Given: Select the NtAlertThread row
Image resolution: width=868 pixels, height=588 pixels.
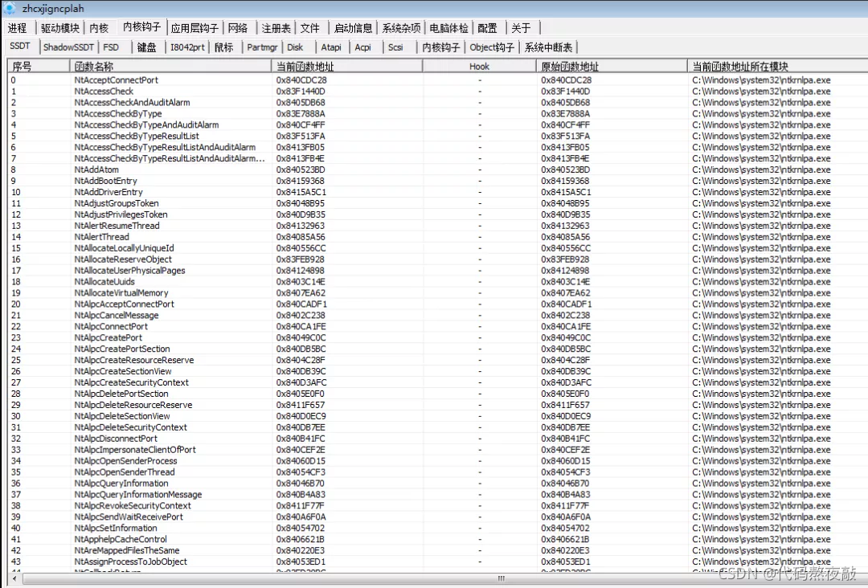Looking at the screenshot, I should pos(439,237).
